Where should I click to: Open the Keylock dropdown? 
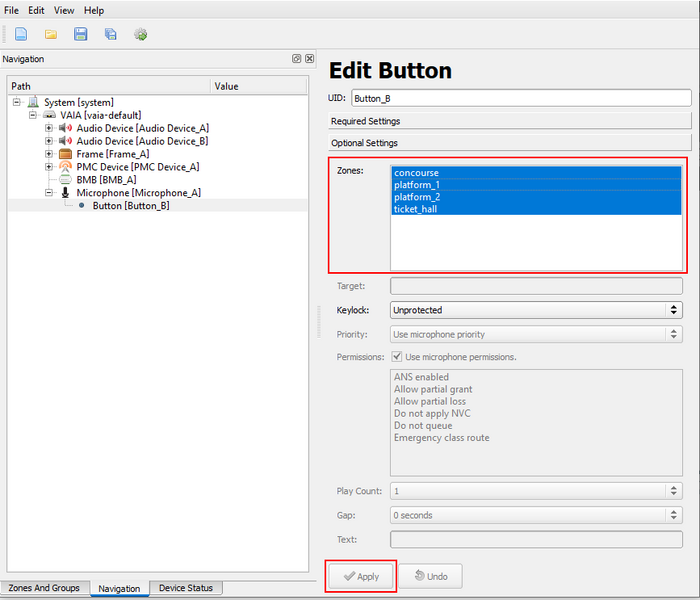(x=536, y=310)
